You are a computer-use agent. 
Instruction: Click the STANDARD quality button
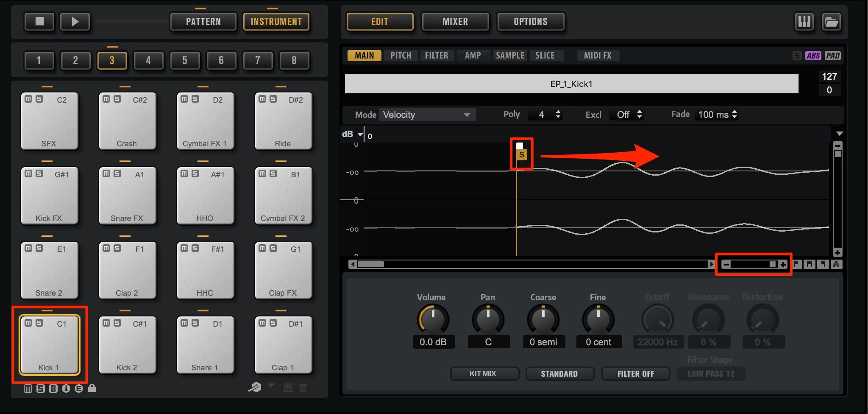coord(559,374)
